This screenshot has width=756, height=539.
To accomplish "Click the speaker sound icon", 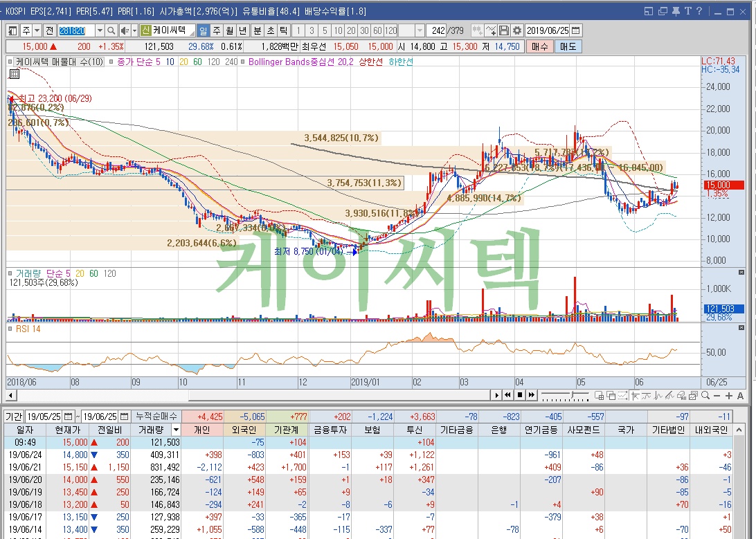I will (125, 31).
